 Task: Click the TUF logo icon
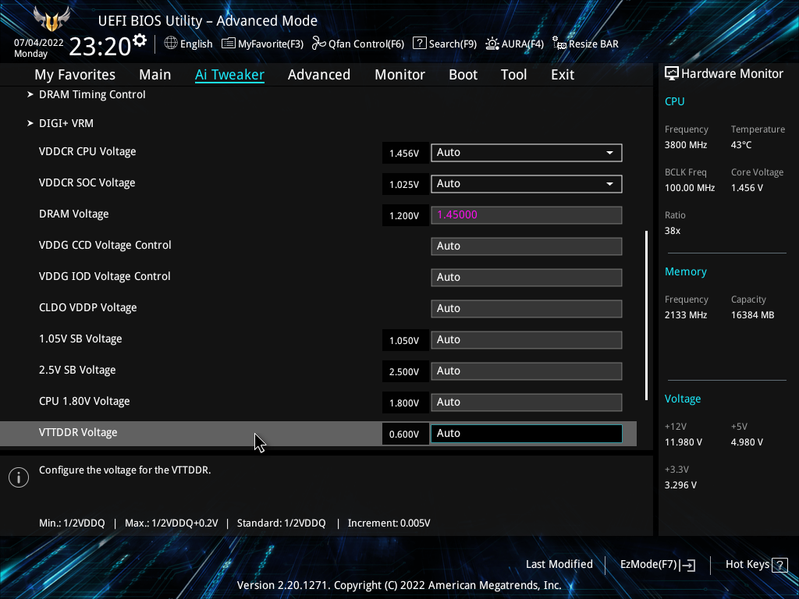(x=51, y=19)
